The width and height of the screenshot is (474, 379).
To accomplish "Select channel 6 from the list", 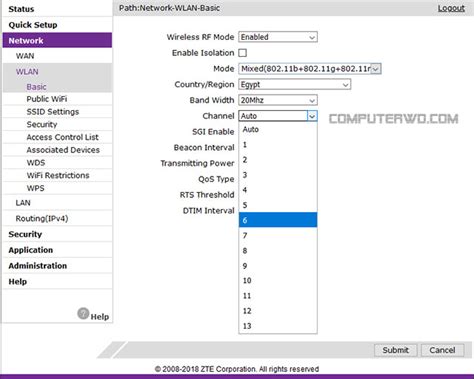I will [278, 220].
